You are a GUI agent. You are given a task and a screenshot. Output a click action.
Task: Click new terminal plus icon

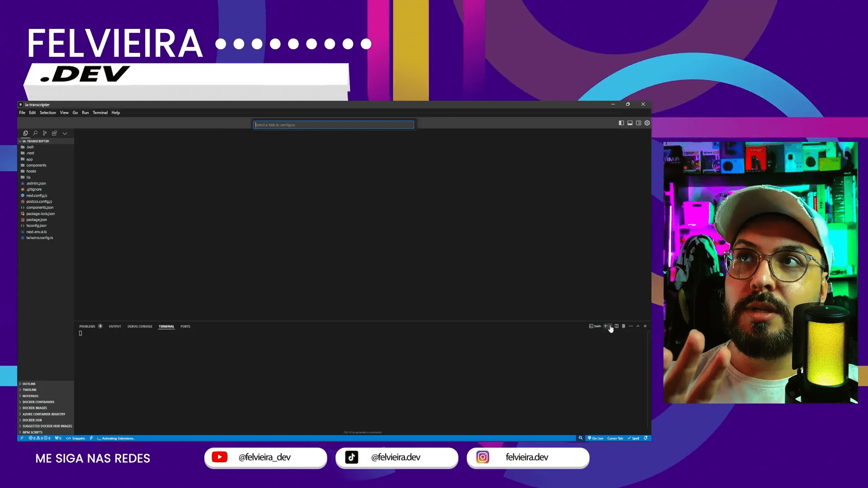pos(606,326)
